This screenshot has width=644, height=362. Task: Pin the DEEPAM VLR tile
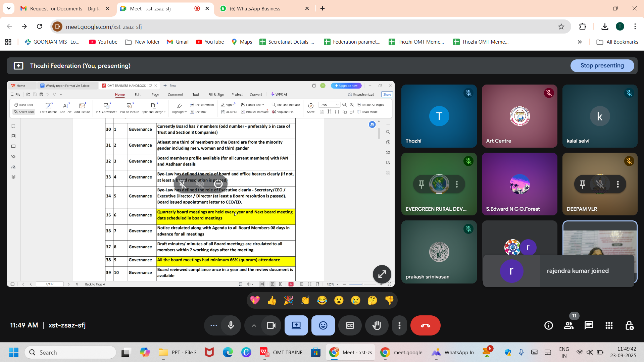pos(583,184)
